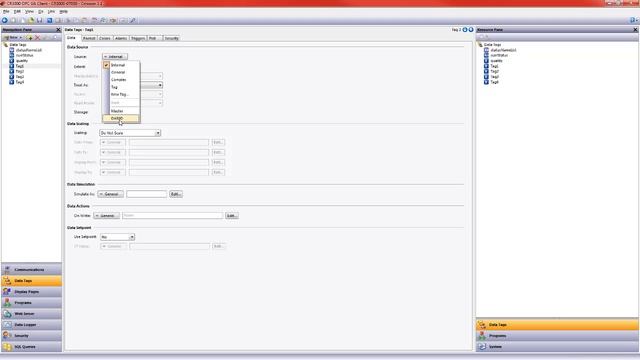Open the On Write General dropdown
640x360 pixels.
pos(107,216)
